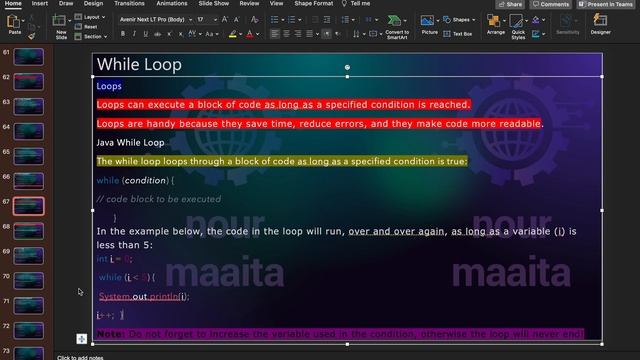This screenshot has width=640, height=360.
Task: Click the text box rotation handle
Action: click(x=347, y=67)
